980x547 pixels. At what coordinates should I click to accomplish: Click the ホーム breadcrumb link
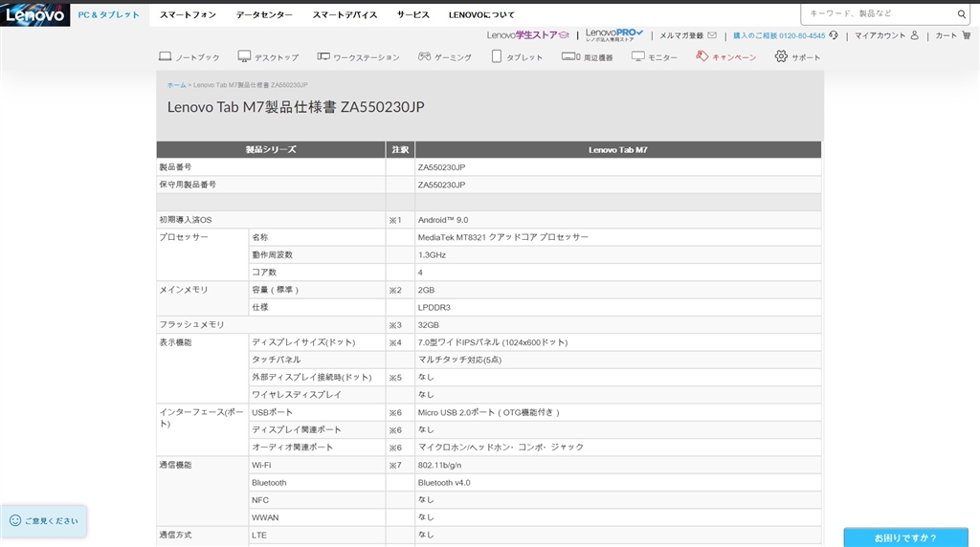176,85
